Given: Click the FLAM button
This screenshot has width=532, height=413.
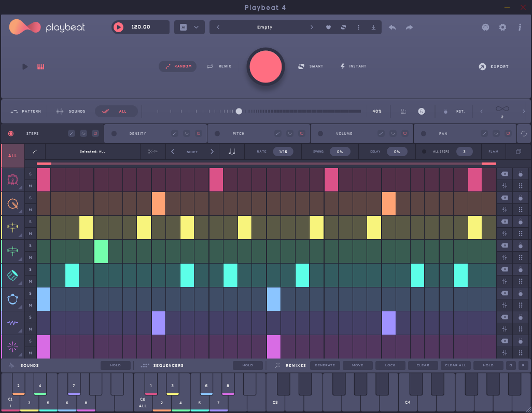Looking at the screenshot, I should tap(493, 152).
